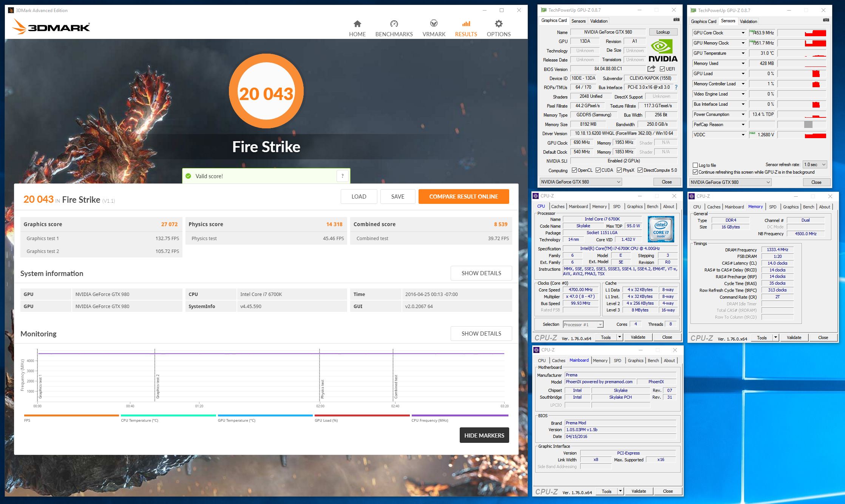Open the GPU selector dropdown in GPU-Z Sensors window

(x=730, y=182)
